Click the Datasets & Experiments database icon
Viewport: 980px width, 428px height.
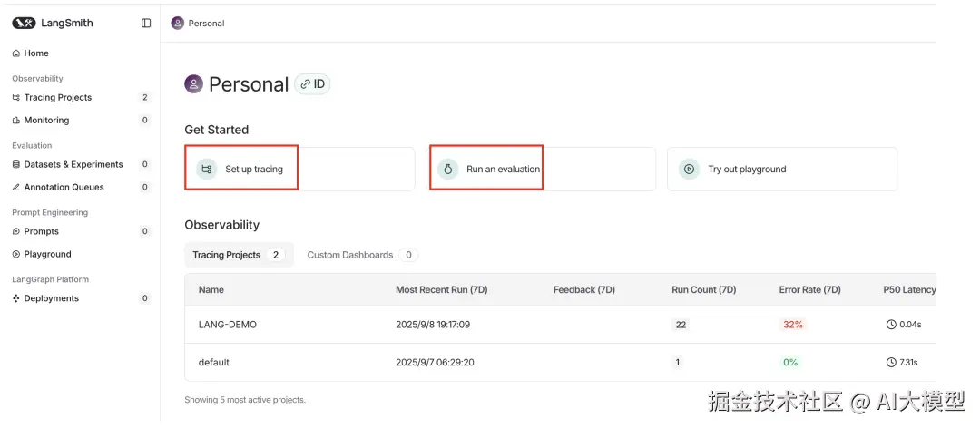pyautogui.click(x=15, y=165)
